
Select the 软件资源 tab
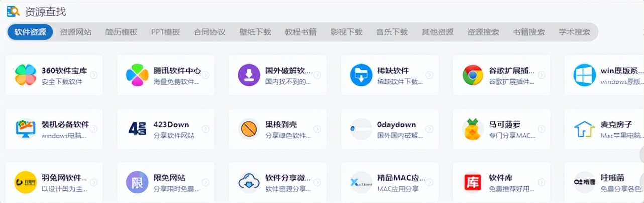(x=30, y=32)
